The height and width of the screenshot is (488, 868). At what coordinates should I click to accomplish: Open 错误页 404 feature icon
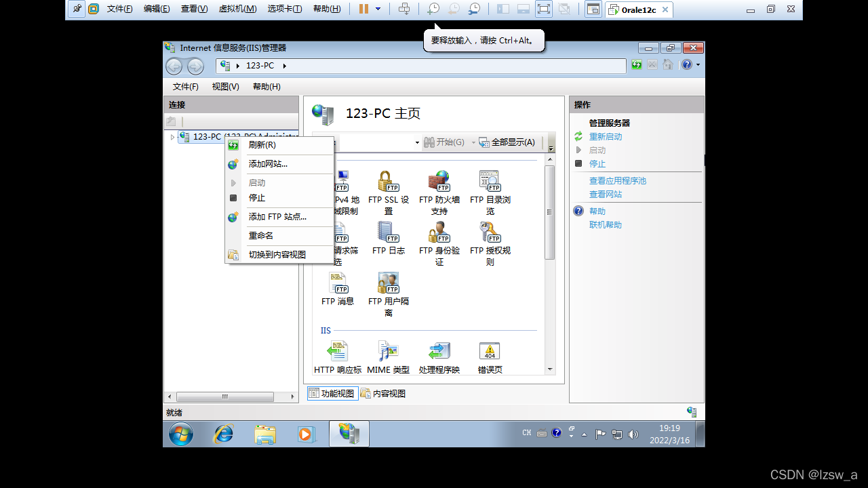coord(490,357)
